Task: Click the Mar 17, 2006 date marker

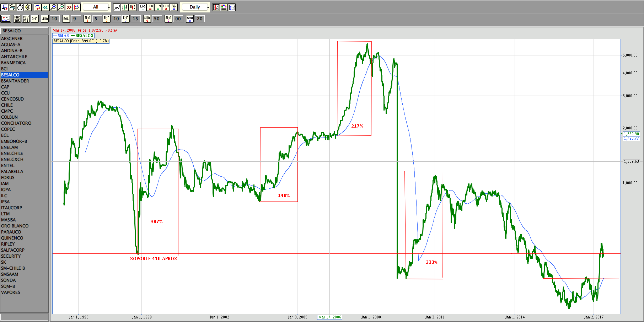Action: click(329, 317)
